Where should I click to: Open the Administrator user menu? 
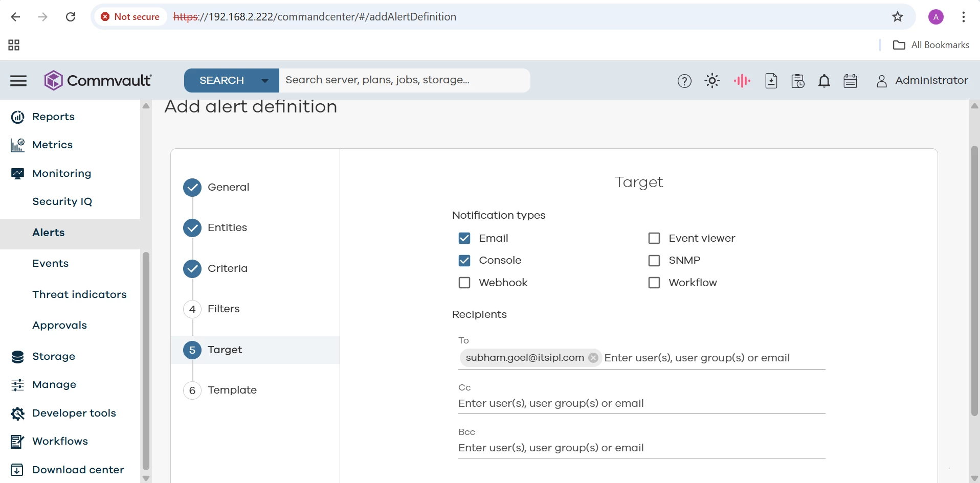pyautogui.click(x=922, y=81)
